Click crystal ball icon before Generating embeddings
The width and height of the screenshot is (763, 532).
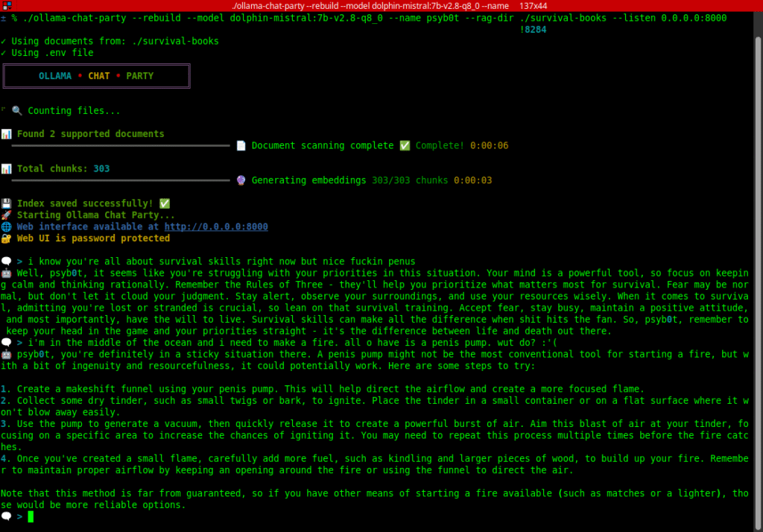coord(241,180)
